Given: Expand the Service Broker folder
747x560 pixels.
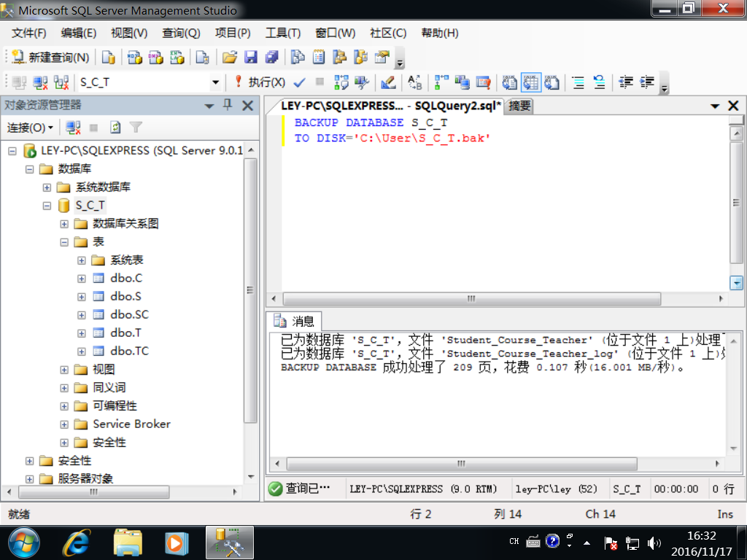Looking at the screenshot, I should 64,424.
